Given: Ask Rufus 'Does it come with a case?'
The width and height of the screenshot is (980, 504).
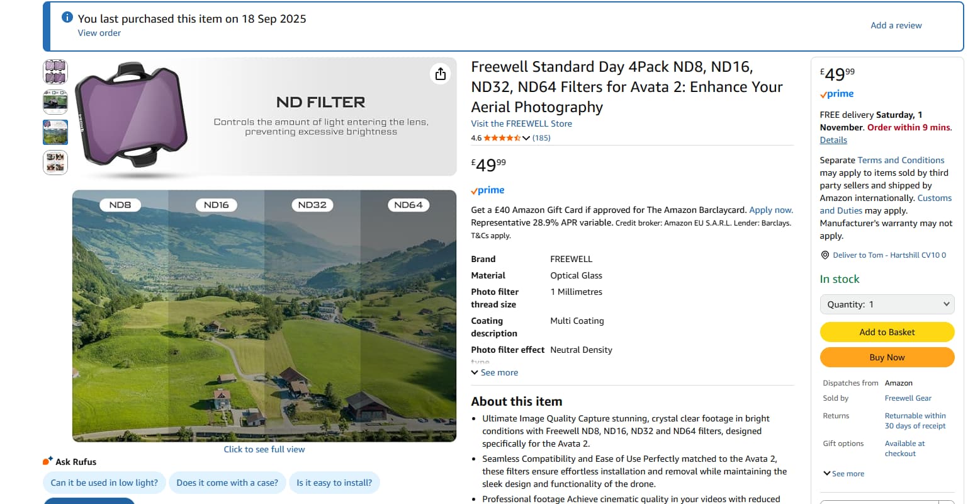Looking at the screenshot, I should [x=227, y=483].
